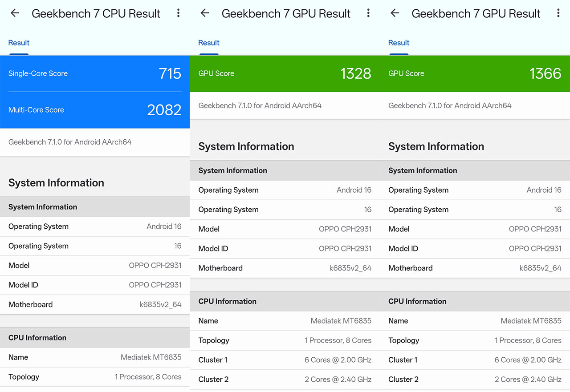Click Android 16 value on CPU Result screen
Image resolution: width=570 pixels, height=392 pixels.
tap(164, 226)
